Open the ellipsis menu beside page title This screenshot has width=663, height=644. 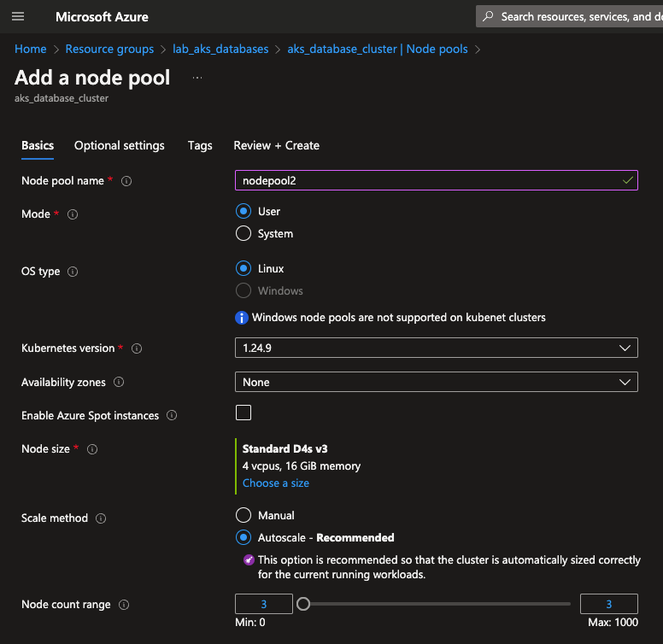(x=197, y=78)
